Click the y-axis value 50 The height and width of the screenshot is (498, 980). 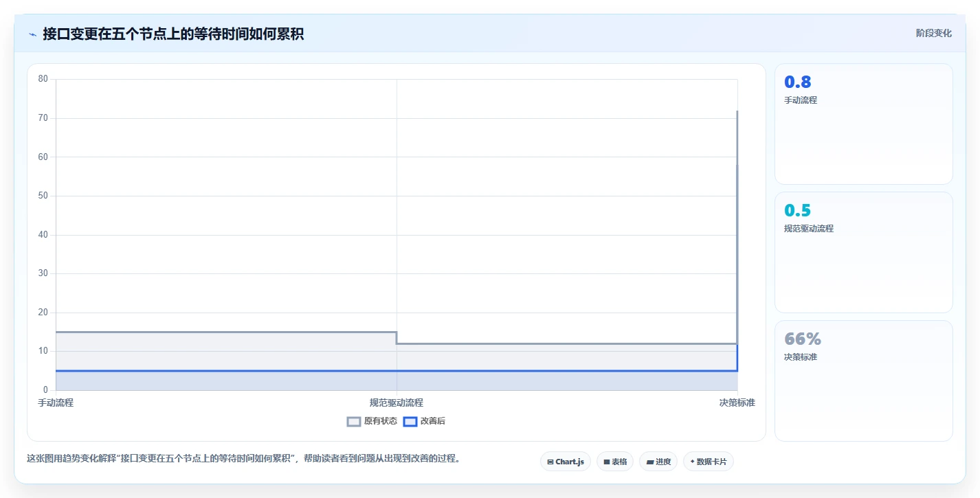pyautogui.click(x=43, y=196)
